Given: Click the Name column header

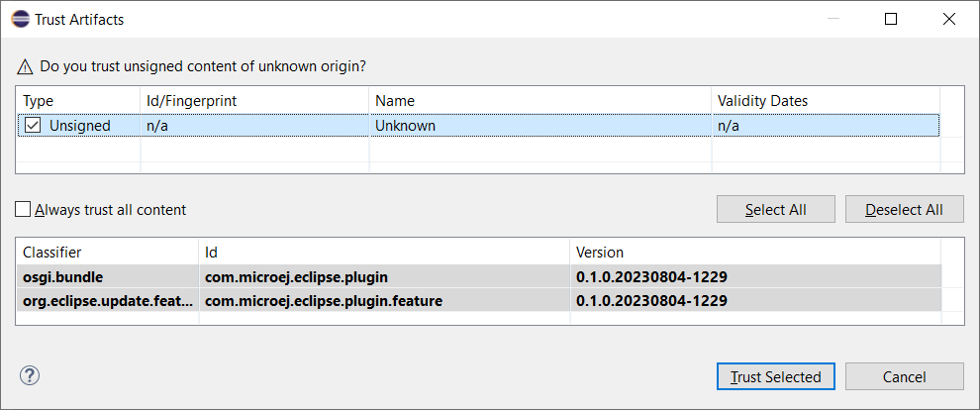Looking at the screenshot, I should coord(395,101).
